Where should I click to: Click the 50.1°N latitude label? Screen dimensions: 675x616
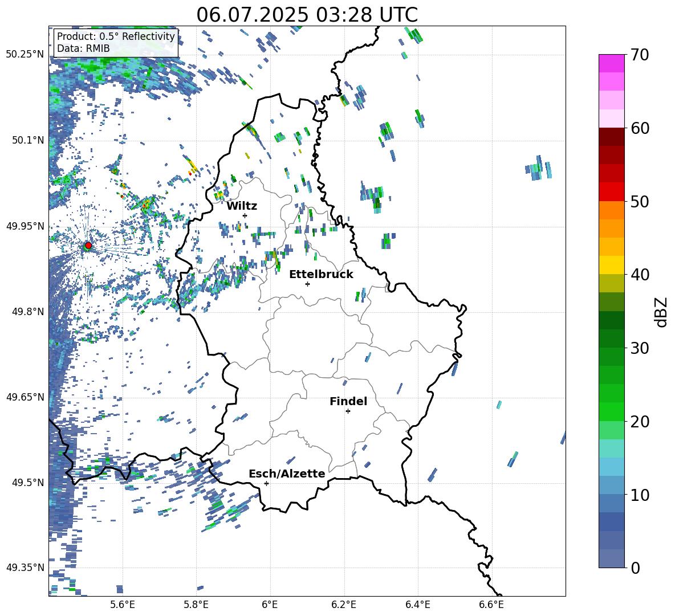tap(28, 140)
